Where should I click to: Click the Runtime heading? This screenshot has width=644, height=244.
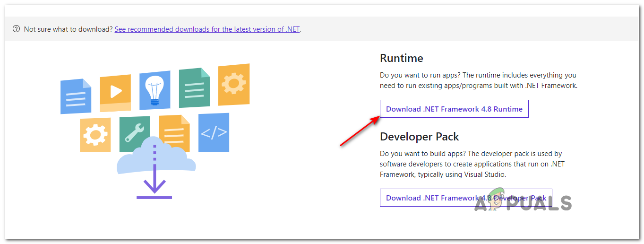(x=401, y=59)
